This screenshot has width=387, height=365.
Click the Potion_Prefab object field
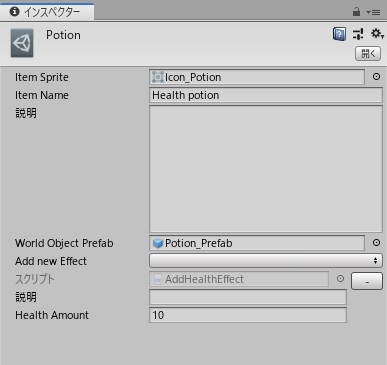(x=257, y=243)
